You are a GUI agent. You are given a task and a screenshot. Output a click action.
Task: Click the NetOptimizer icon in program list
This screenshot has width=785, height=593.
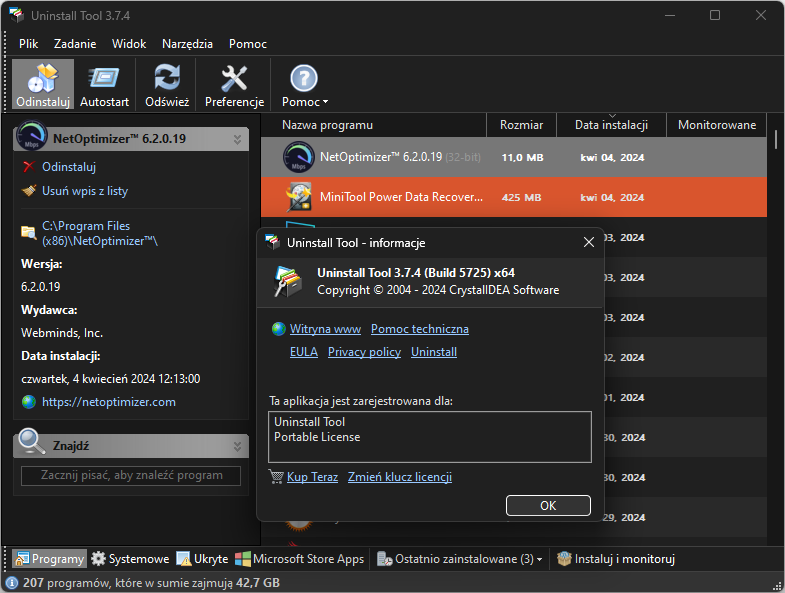[298, 157]
